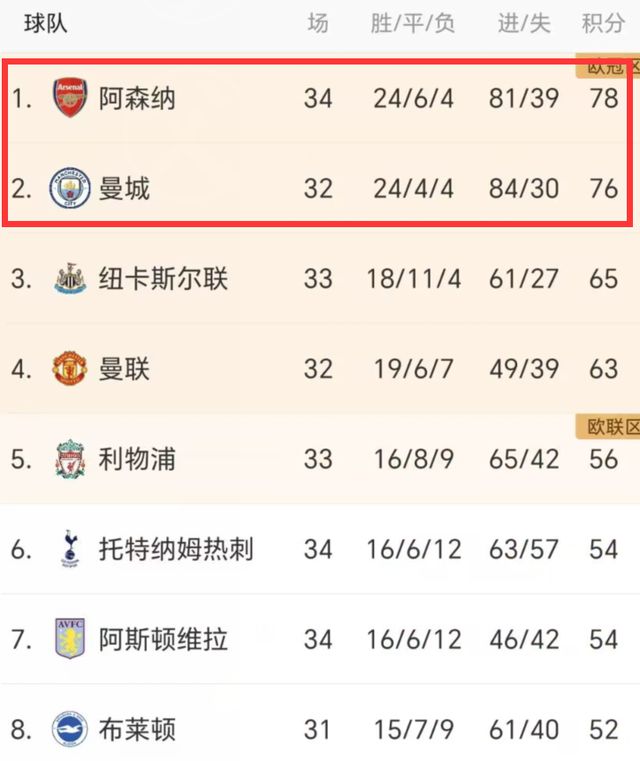This screenshot has height=761, width=640.
Task: Open the 阿森纳 team name link
Action: pos(137,98)
